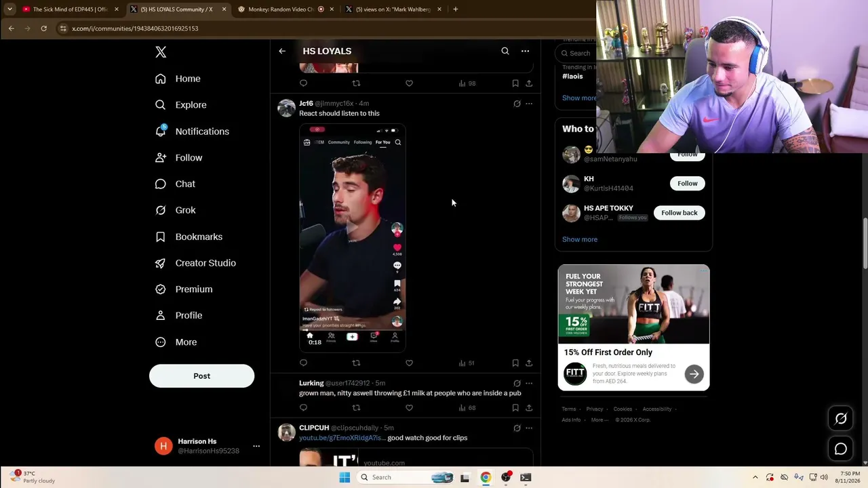868x488 pixels.
Task: Like Lurking's post with 68 views
Action: pos(409,408)
